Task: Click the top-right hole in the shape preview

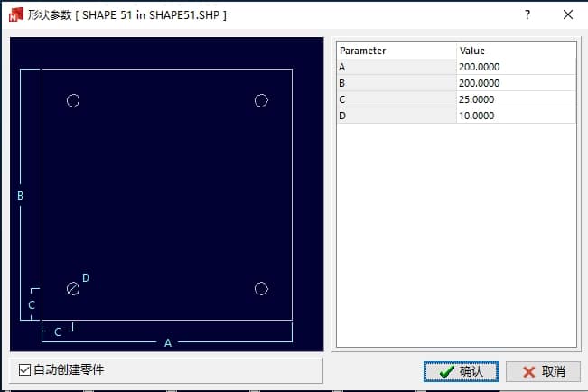Action: (261, 100)
